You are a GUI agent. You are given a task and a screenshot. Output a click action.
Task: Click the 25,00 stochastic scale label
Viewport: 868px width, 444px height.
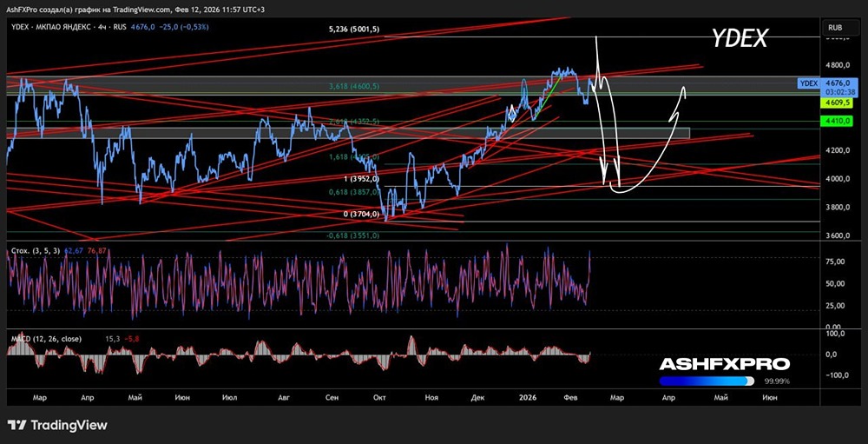point(835,306)
